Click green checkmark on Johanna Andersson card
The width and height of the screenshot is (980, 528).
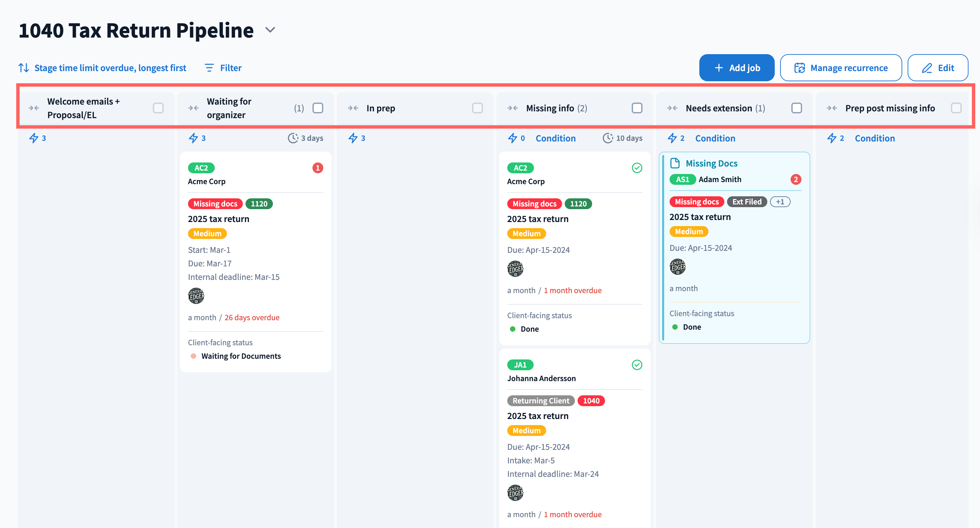click(x=637, y=365)
